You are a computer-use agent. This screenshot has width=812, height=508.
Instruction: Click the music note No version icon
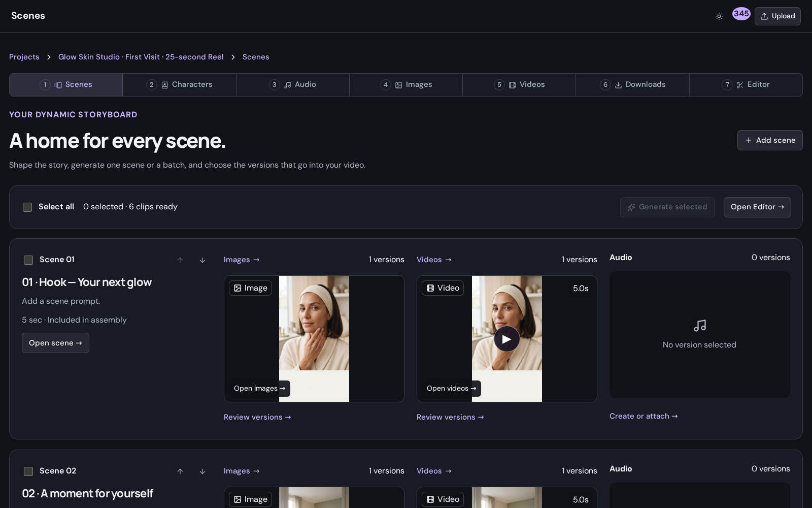[x=700, y=326]
